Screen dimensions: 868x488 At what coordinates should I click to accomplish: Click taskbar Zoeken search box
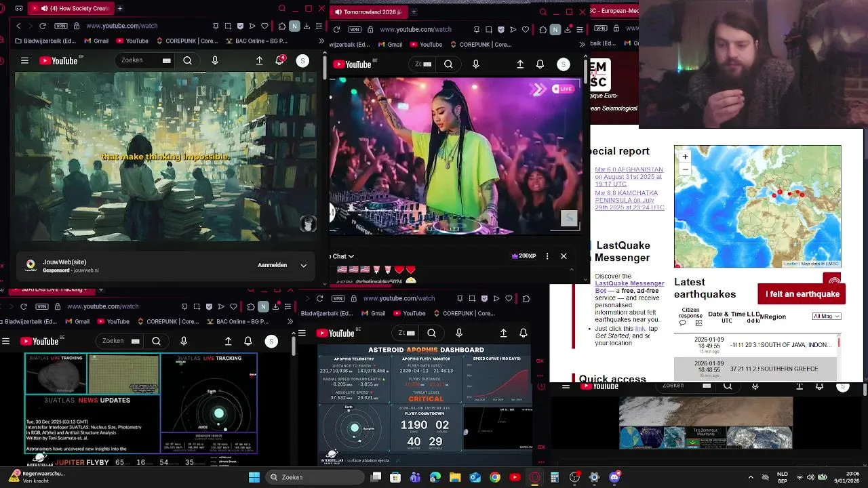(x=315, y=477)
